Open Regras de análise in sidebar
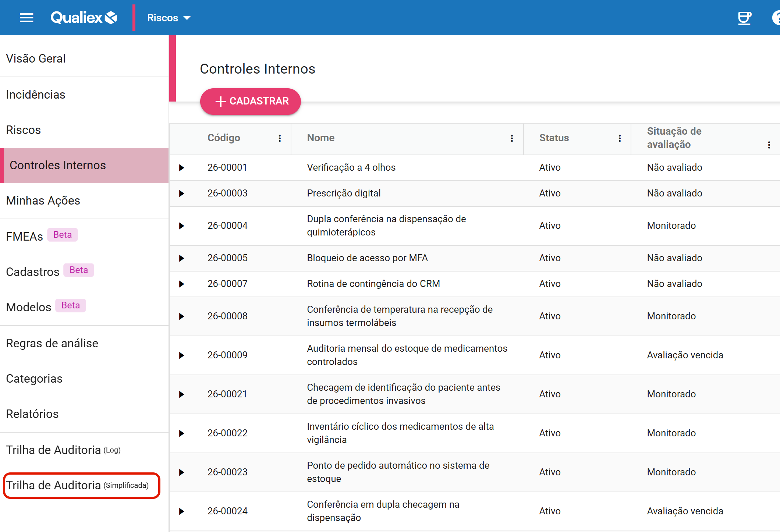 coord(84,343)
